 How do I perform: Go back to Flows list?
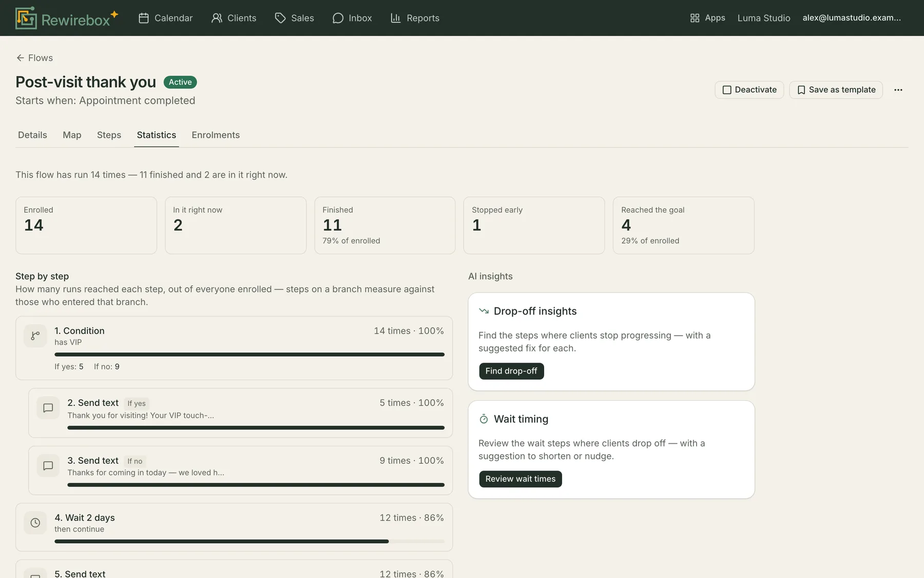pos(34,58)
